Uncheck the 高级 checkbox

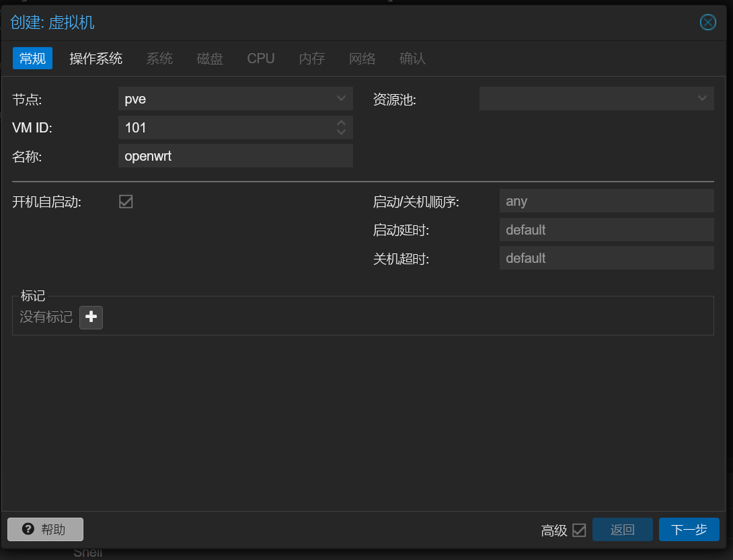click(x=580, y=530)
